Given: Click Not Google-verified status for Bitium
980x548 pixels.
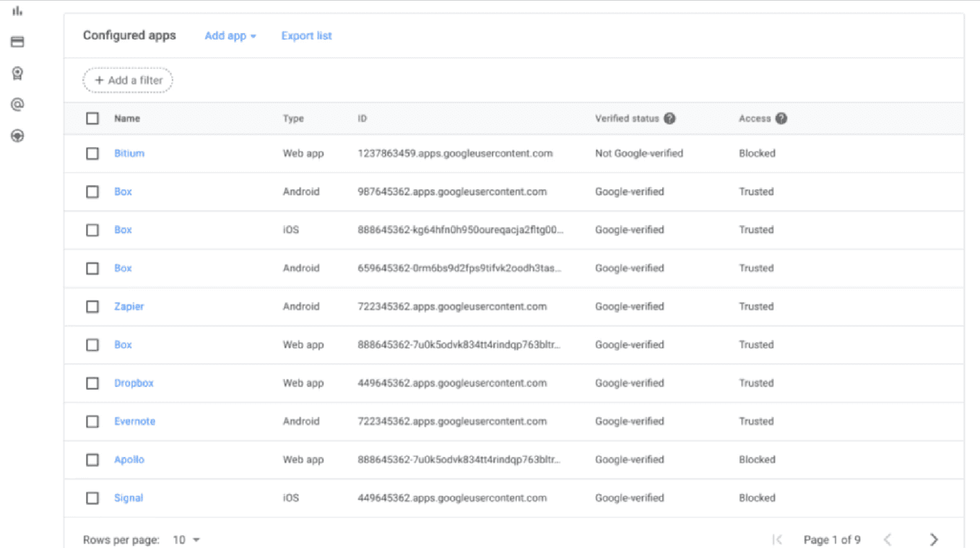Looking at the screenshot, I should 639,153.
